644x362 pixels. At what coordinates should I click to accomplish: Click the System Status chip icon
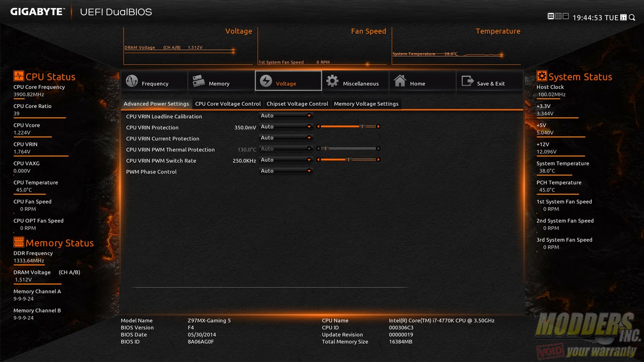542,76
